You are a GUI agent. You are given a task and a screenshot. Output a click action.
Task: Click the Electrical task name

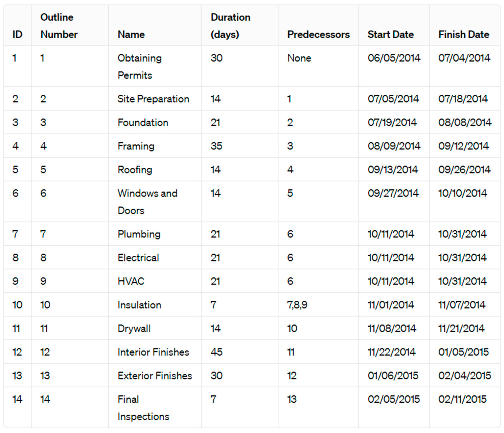[138, 258]
